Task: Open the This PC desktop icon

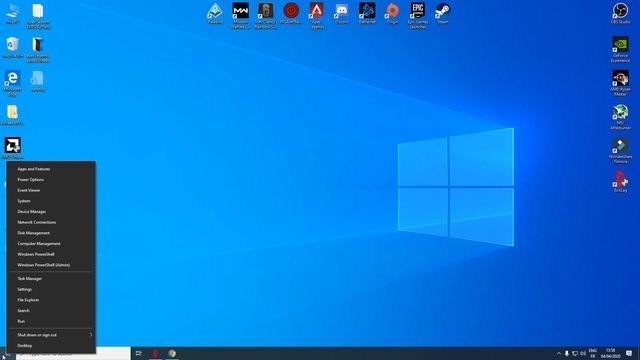Action: (x=12, y=13)
